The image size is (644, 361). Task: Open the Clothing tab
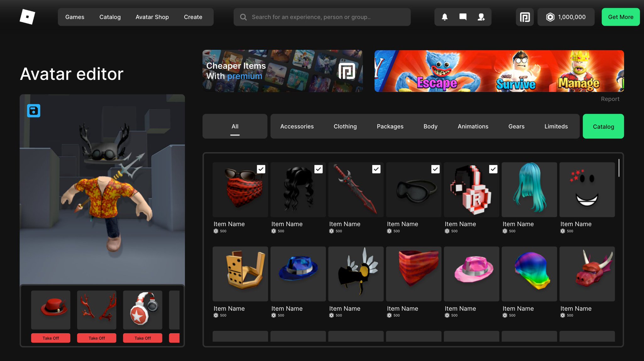click(345, 126)
